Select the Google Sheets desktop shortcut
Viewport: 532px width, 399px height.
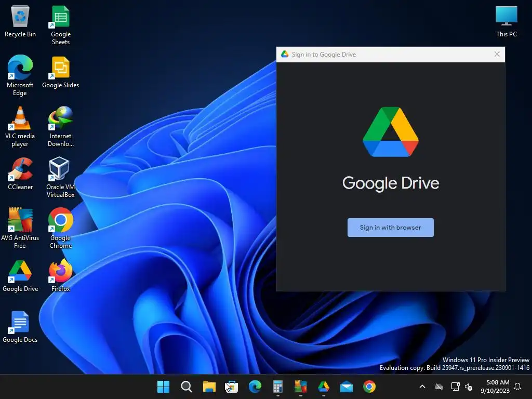[60, 25]
